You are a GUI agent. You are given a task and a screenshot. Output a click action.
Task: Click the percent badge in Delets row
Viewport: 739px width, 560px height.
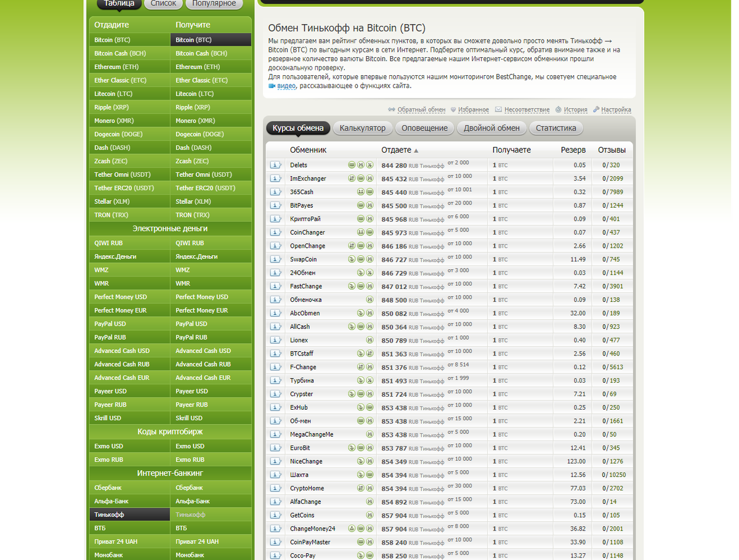(370, 165)
